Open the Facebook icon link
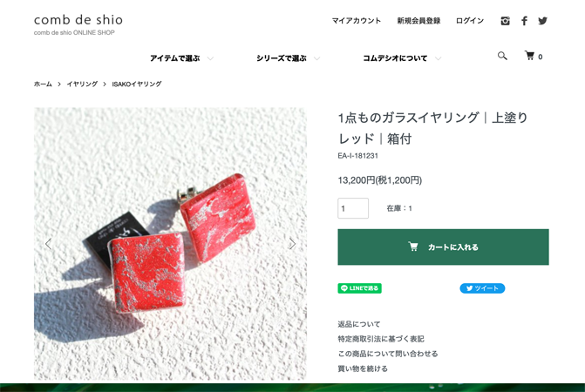The image size is (585, 392). [x=524, y=21]
